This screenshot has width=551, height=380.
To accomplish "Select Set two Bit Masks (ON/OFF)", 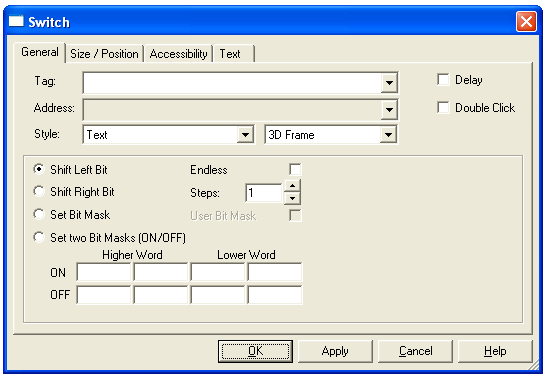I will tap(39, 237).
